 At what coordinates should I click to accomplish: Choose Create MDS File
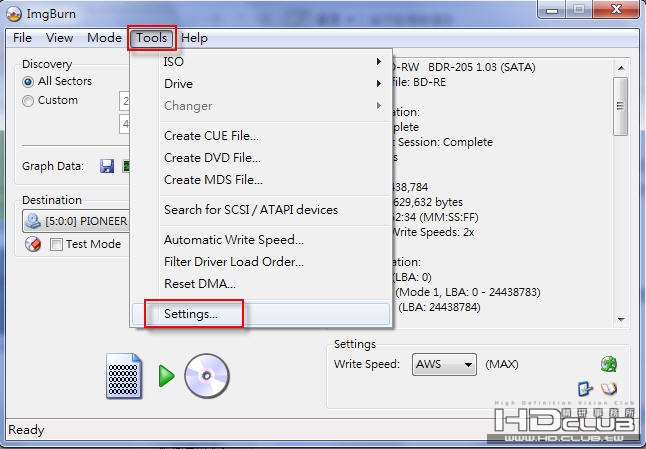click(261, 180)
